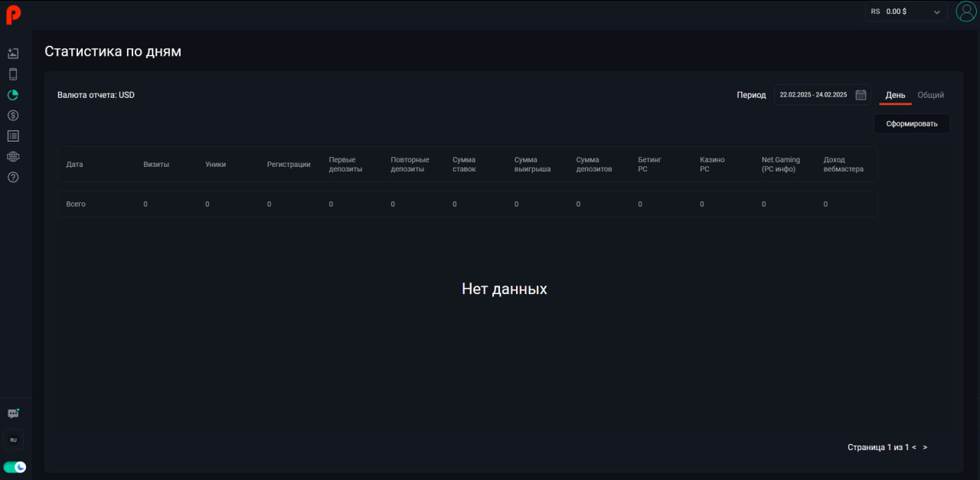This screenshot has height=480, width=980.
Task: Click the red P logo
Action: [x=13, y=15]
